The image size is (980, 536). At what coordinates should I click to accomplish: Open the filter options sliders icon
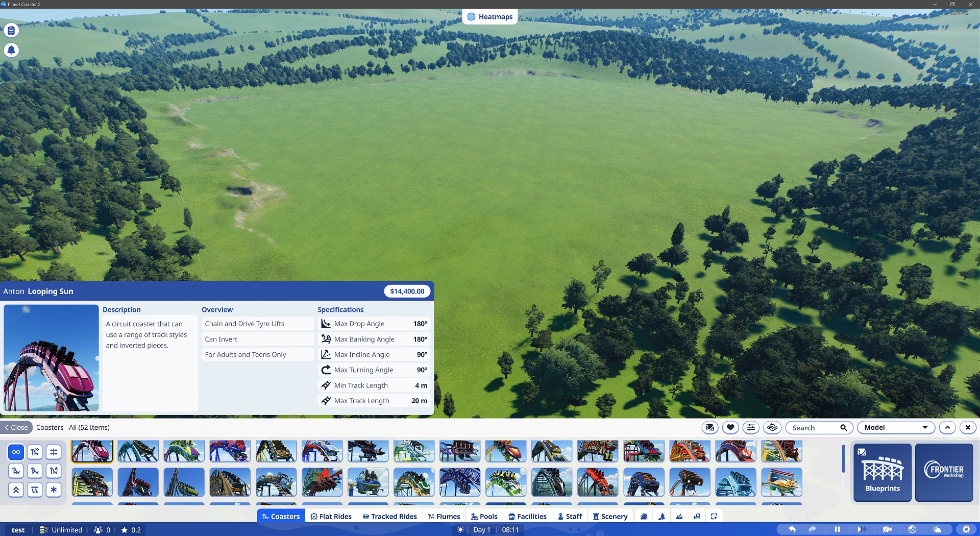click(x=751, y=427)
